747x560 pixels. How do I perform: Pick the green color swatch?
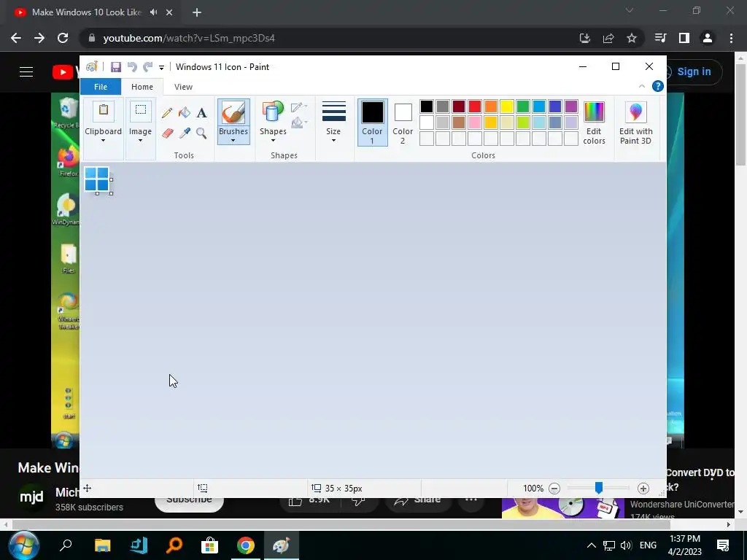(x=522, y=106)
